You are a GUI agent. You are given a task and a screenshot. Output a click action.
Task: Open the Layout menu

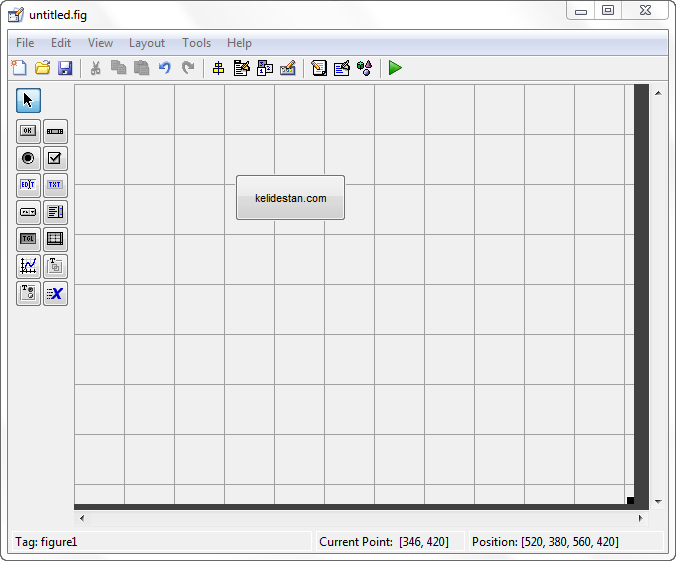[x=147, y=43]
